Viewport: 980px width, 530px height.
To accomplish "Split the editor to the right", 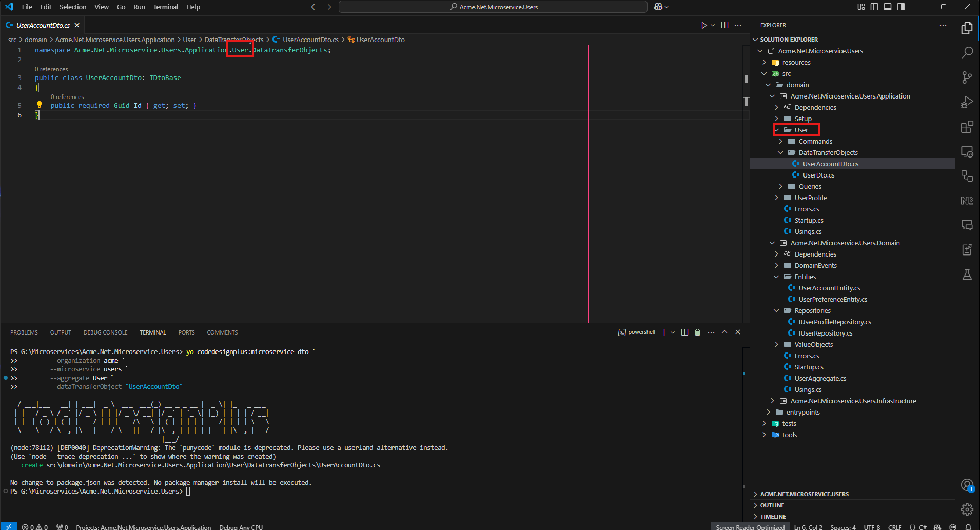I will coord(724,25).
